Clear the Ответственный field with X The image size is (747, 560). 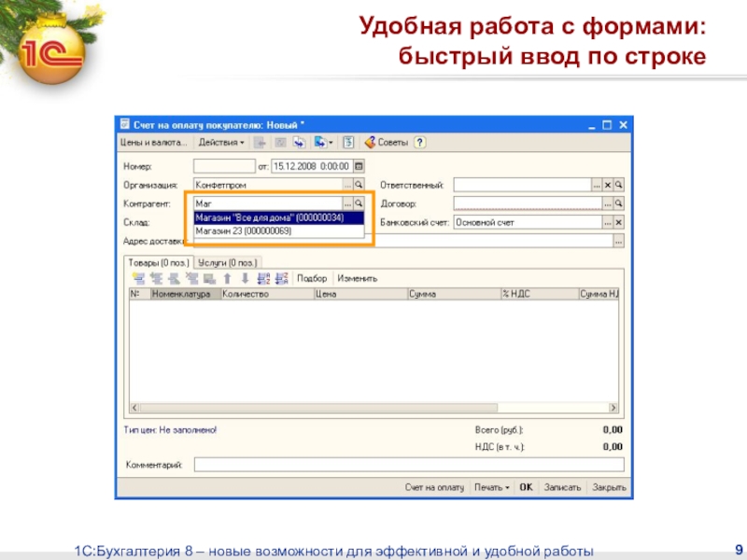[608, 185]
